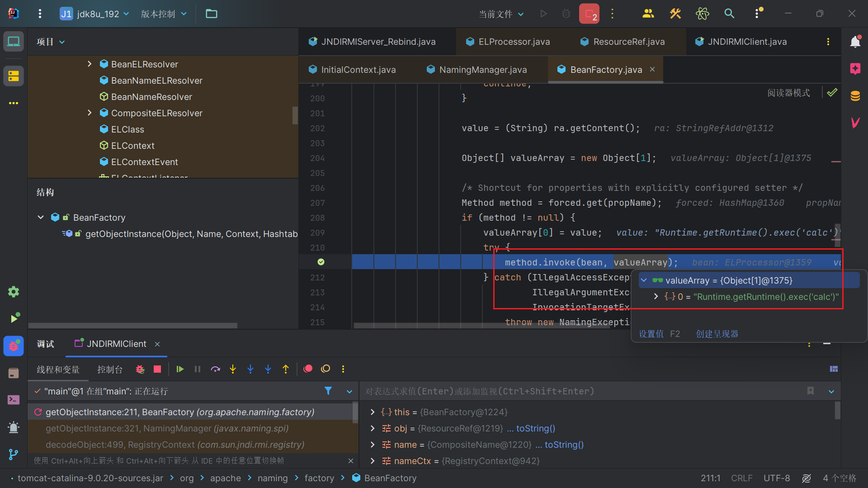Expand the BeanELResolver tree node
Viewport: 868px width, 488px height.
[90, 64]
